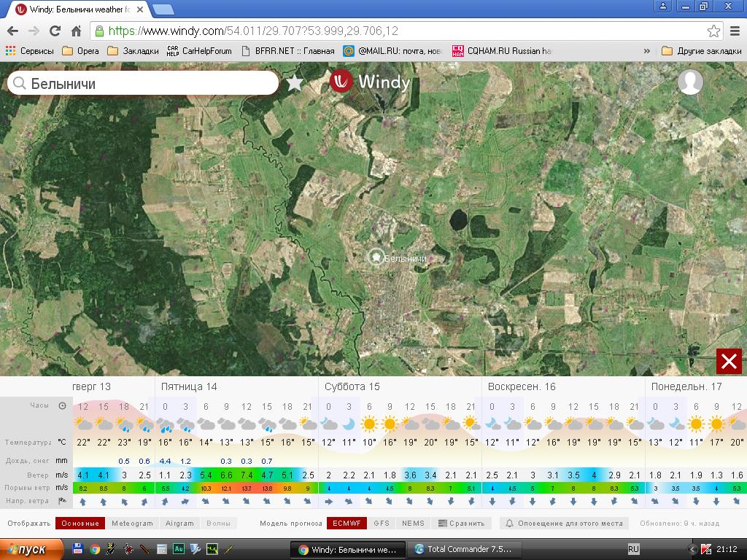747x560 pixels.
Task: Open the Chrome main menu
Action: (735, 31)
